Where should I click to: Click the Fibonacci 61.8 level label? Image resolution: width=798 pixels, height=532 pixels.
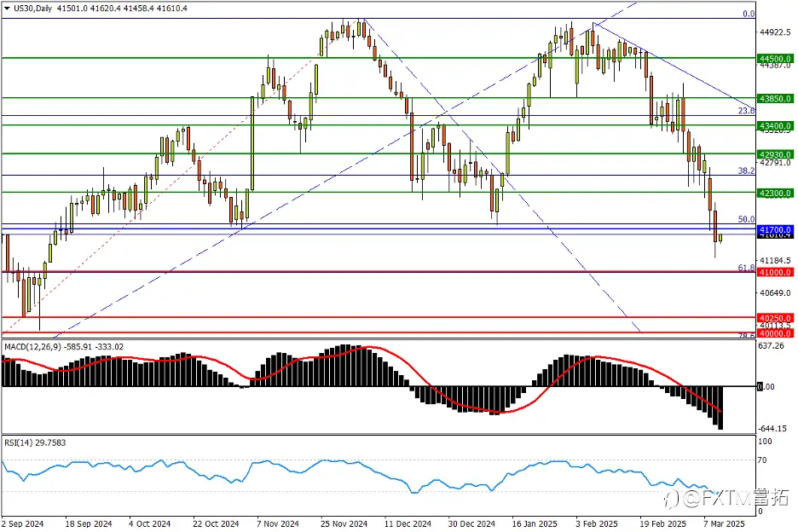747,268
